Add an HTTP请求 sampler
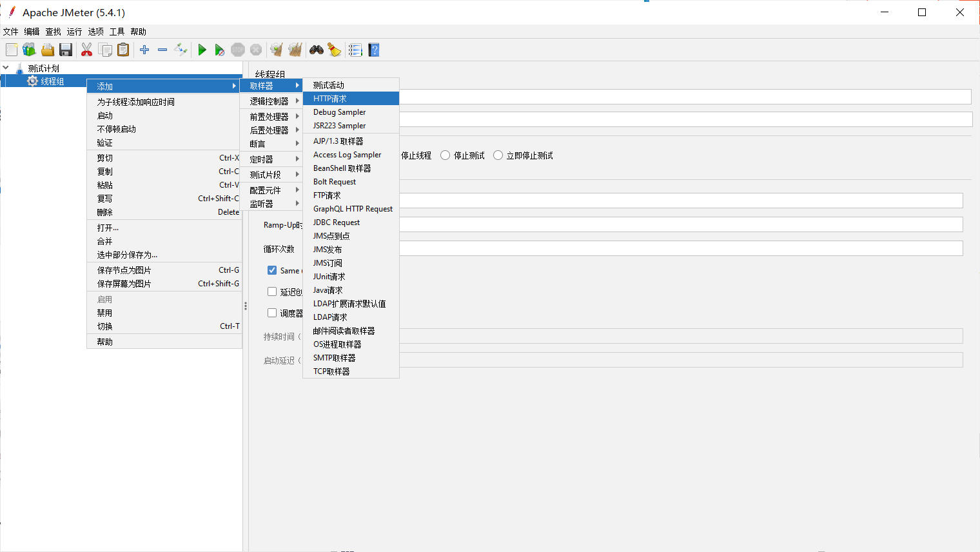The height and width of the screenshot is (552, 980). pyautogui.click(x=351, y=99)
